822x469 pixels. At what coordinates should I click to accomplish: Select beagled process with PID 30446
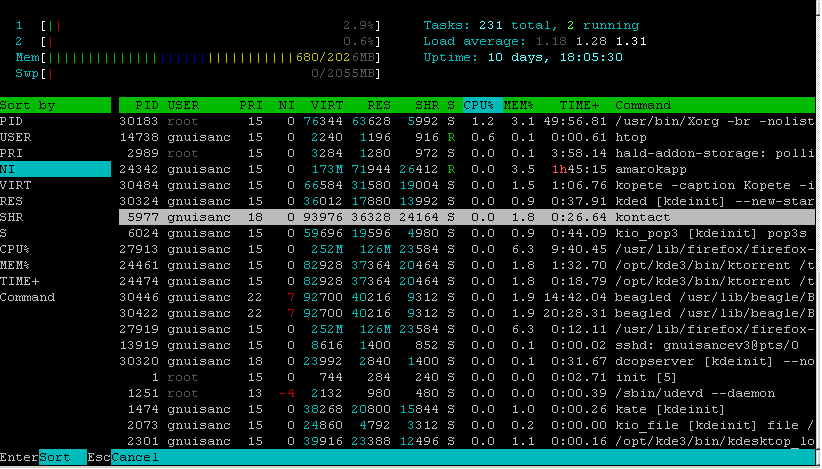[x=467, y=297]
